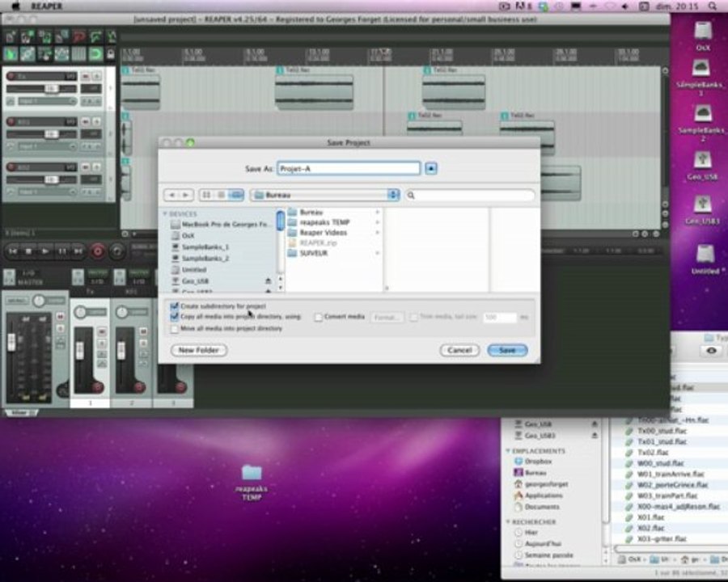This screenshot has width=728, height=582.
Task: Switch Save dialog to list view
Action: (222, 195)
